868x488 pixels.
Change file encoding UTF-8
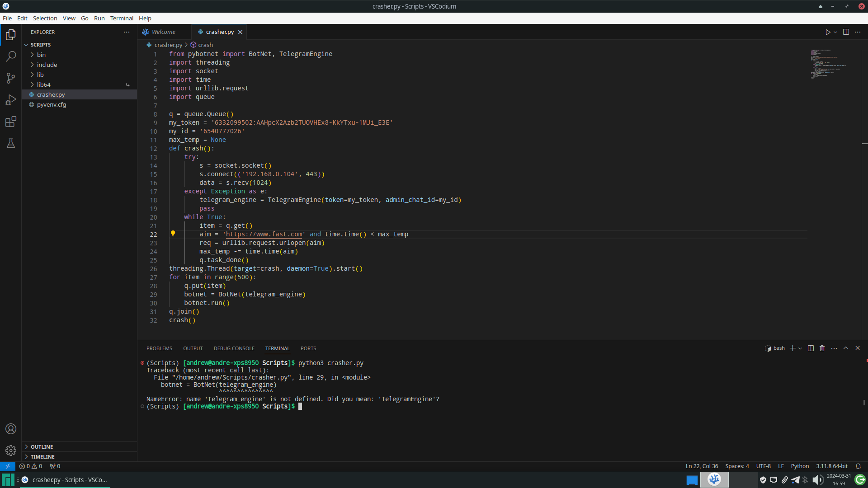point(763,466)
